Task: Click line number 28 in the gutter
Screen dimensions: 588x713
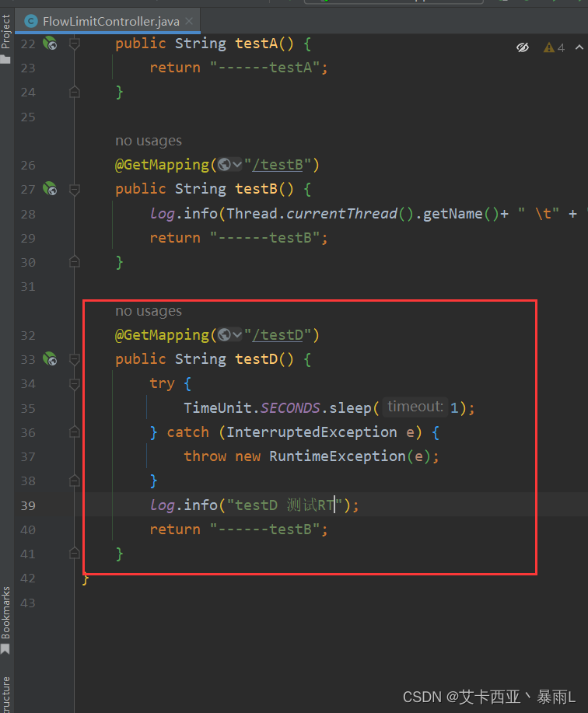Action: tap(28, 214)
